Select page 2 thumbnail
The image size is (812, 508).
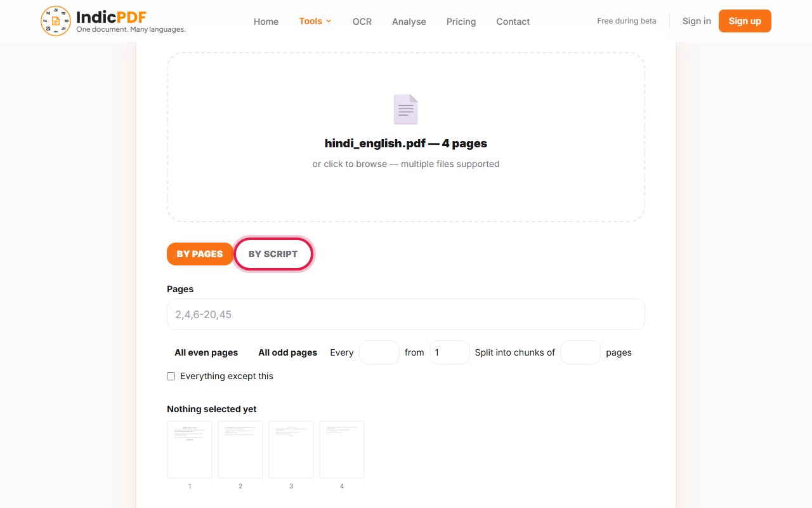tap(240, 450)
